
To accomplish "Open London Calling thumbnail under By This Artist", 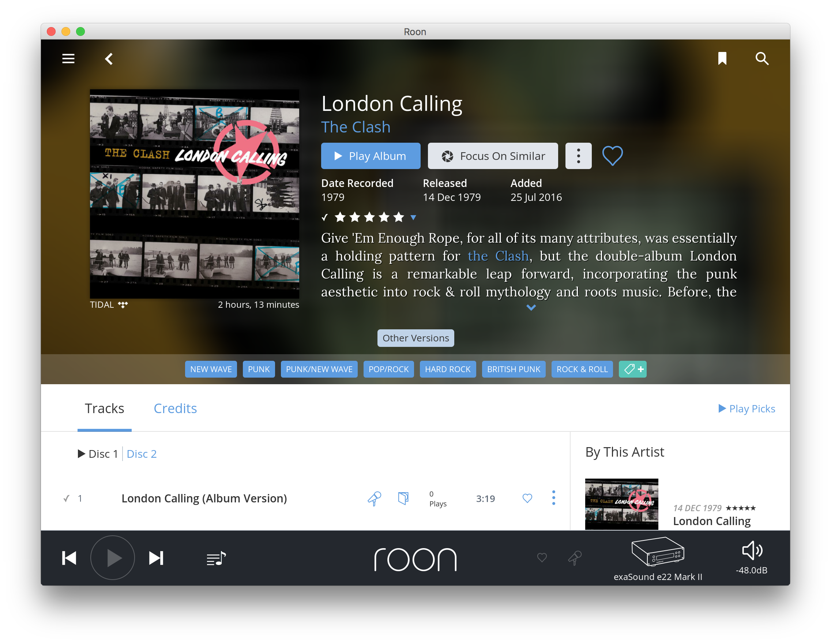I will (x=621, y=504).
